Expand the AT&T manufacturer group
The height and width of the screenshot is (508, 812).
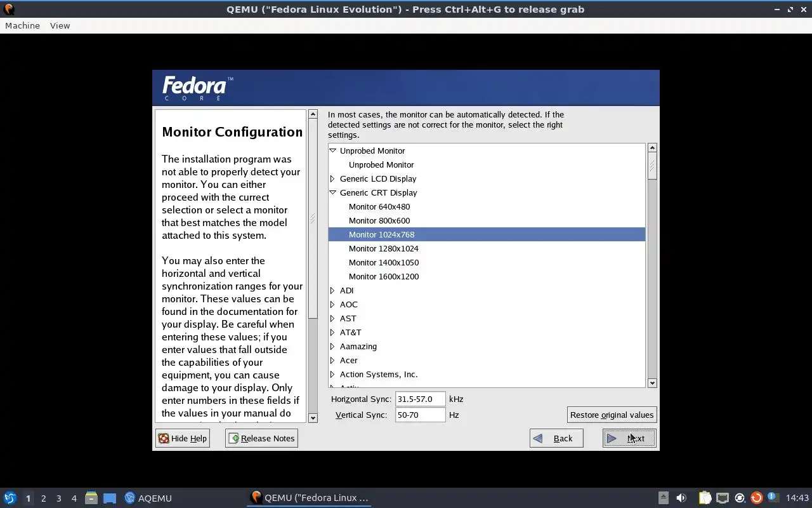pyautogui.click(x=332, y=332)
